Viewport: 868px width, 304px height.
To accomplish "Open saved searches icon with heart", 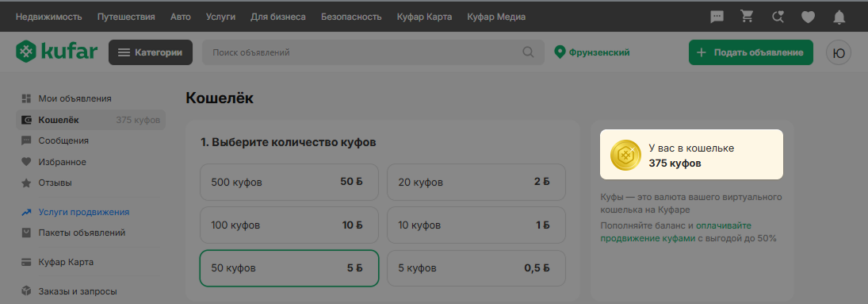I will coord(778,17).
